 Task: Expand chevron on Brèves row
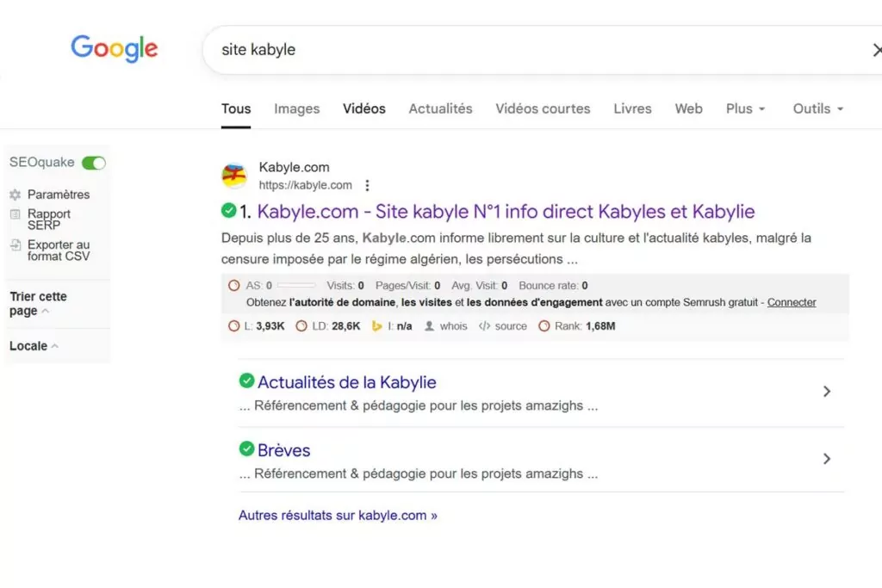(x=826, y=459)
